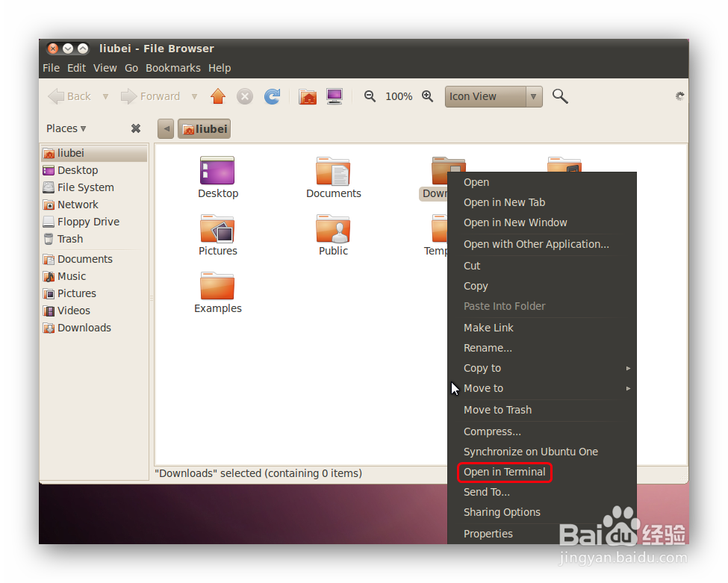Expand the Move to submenu
This screenshot has height=583, width=728.
(542, 388)
